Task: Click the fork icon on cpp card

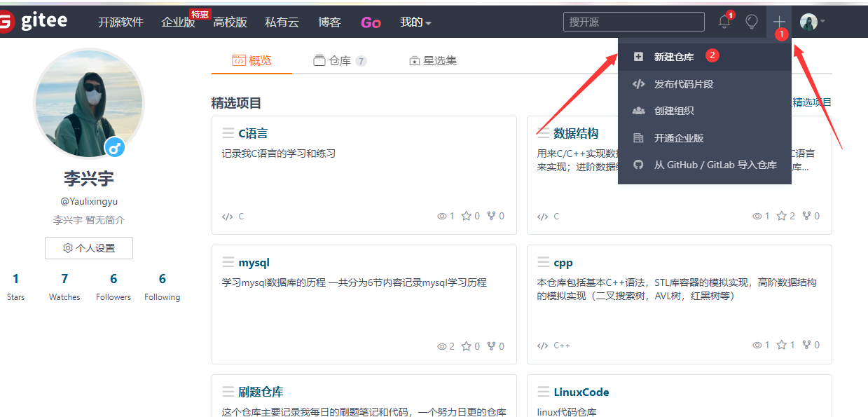Action: coord(807,345)
